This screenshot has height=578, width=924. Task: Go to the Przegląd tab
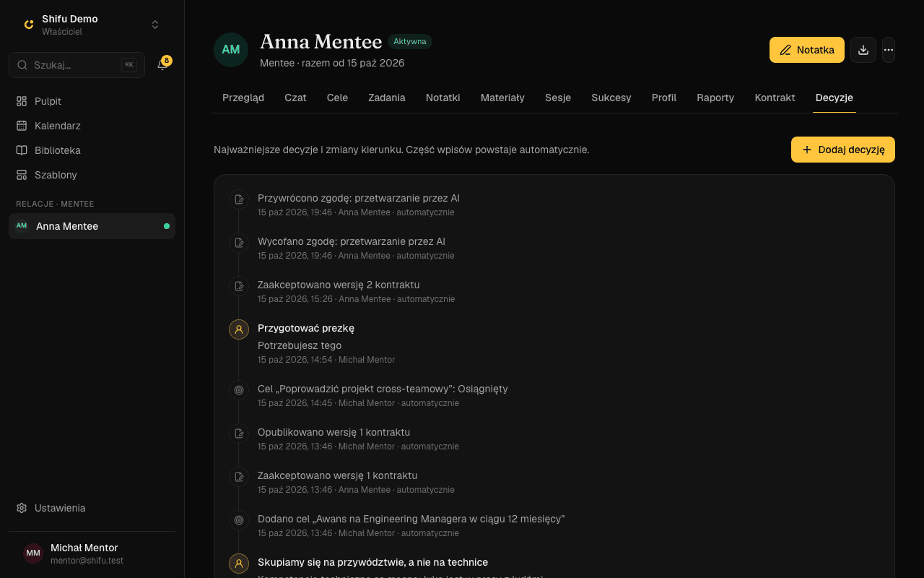(x=243, y=98)
